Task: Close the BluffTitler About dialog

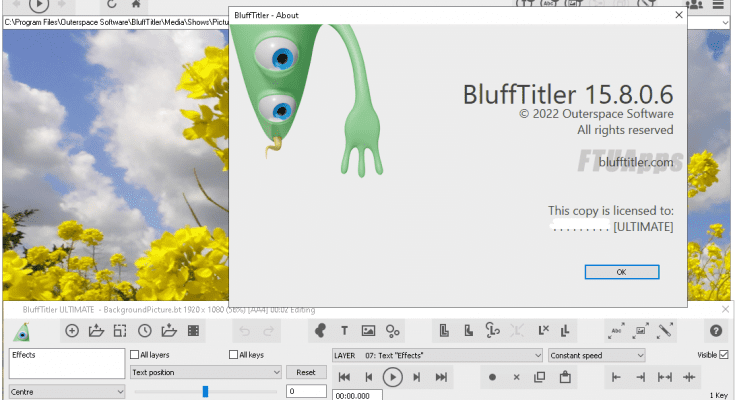Action: 678,15
